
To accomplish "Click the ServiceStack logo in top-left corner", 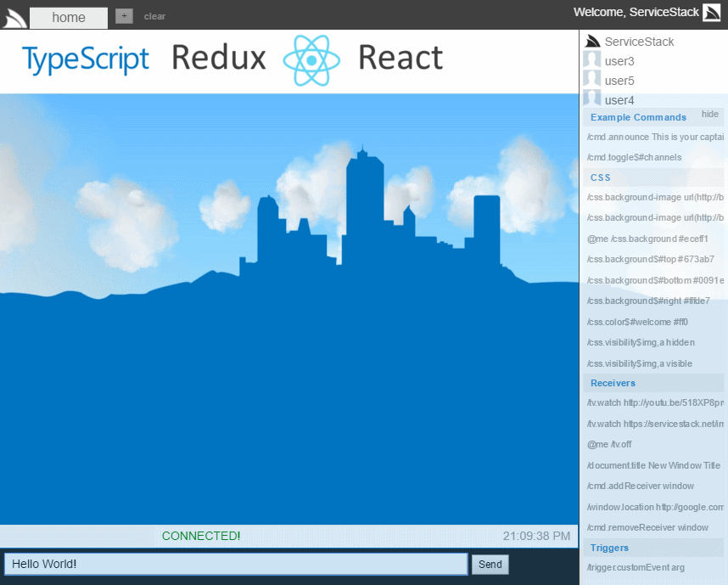I will [14, 18].
